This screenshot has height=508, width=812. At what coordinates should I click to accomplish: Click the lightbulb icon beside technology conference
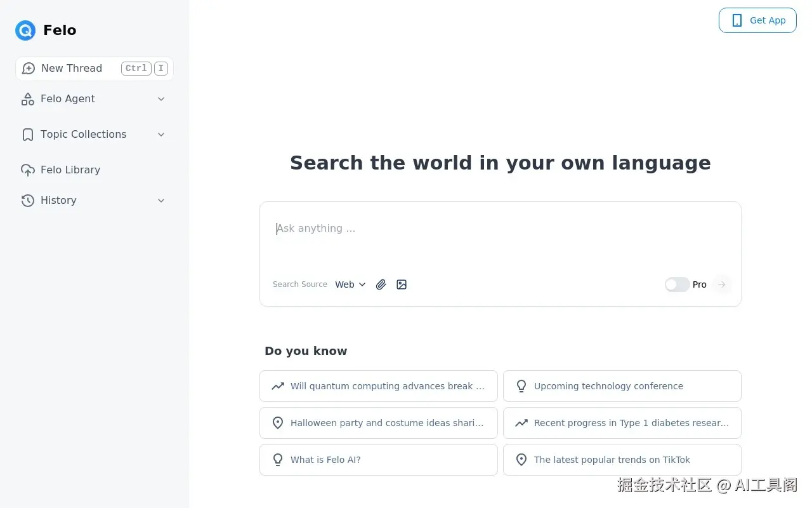[521, 386]
